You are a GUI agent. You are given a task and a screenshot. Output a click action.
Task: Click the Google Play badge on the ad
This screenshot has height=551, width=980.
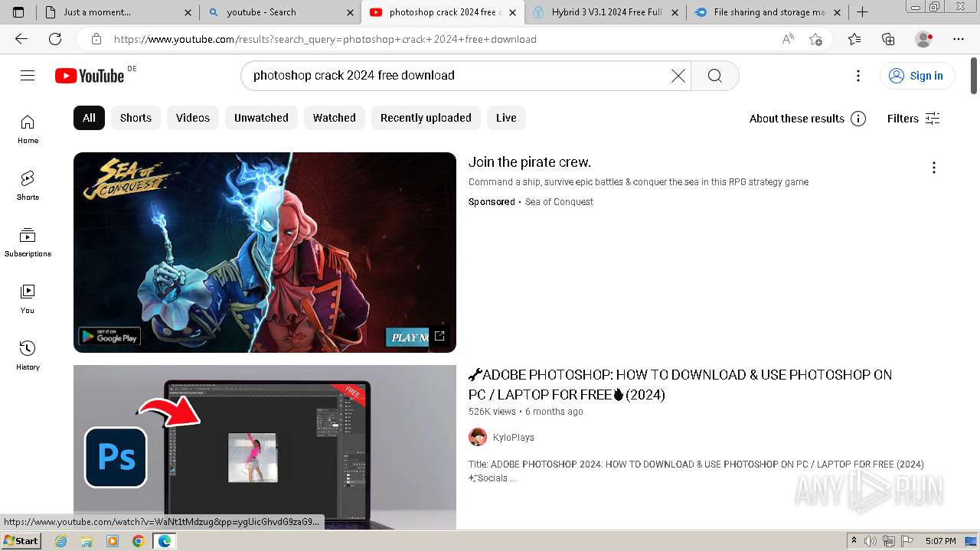(x=109, y=336)
